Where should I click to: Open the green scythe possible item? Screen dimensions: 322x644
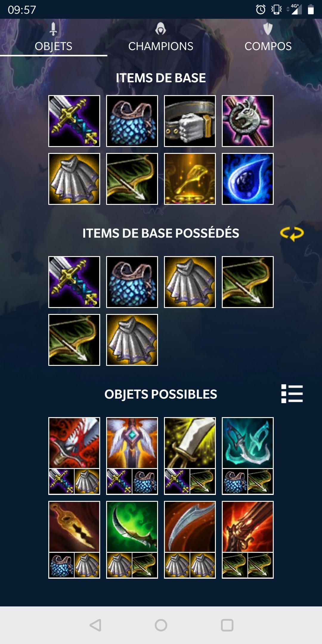pyautogui.click(x=132, y=540)
